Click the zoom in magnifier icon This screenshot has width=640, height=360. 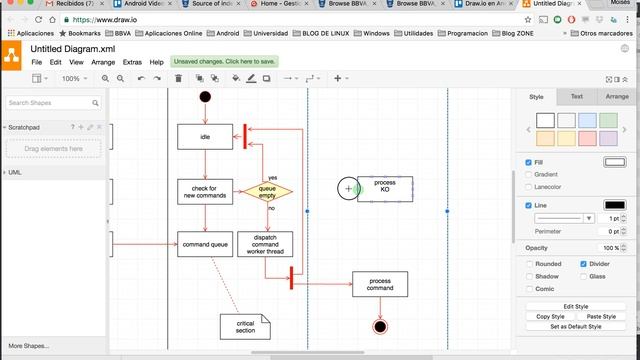105,78
